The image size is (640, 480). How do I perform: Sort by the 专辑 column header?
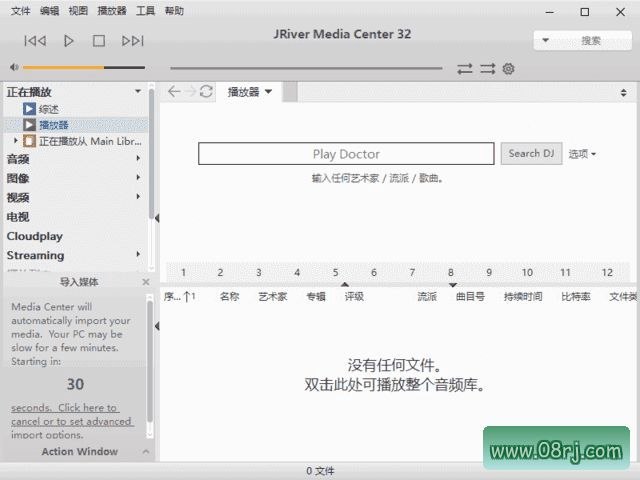click(316, 297)
